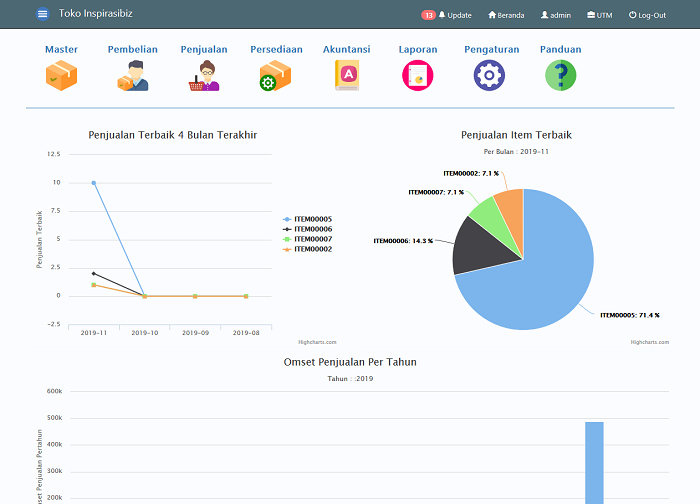Click the Log-Out link
700x504 pixels.
tap(647, 15)
